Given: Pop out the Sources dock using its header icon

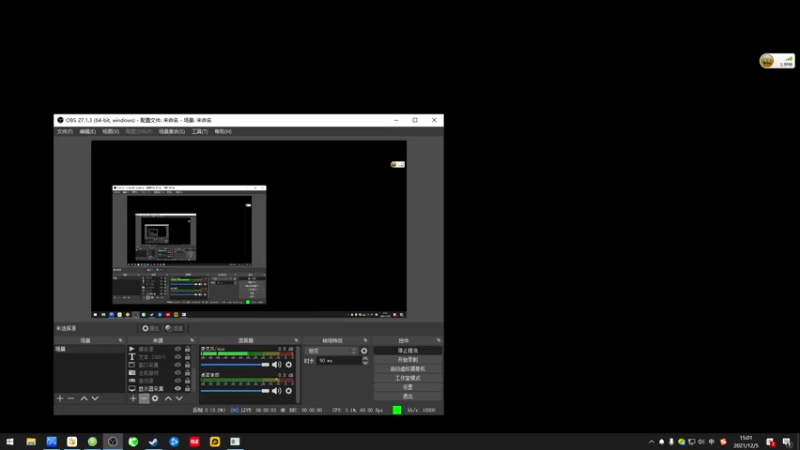Looking at the screenshot, I should [x=192, y=340].
